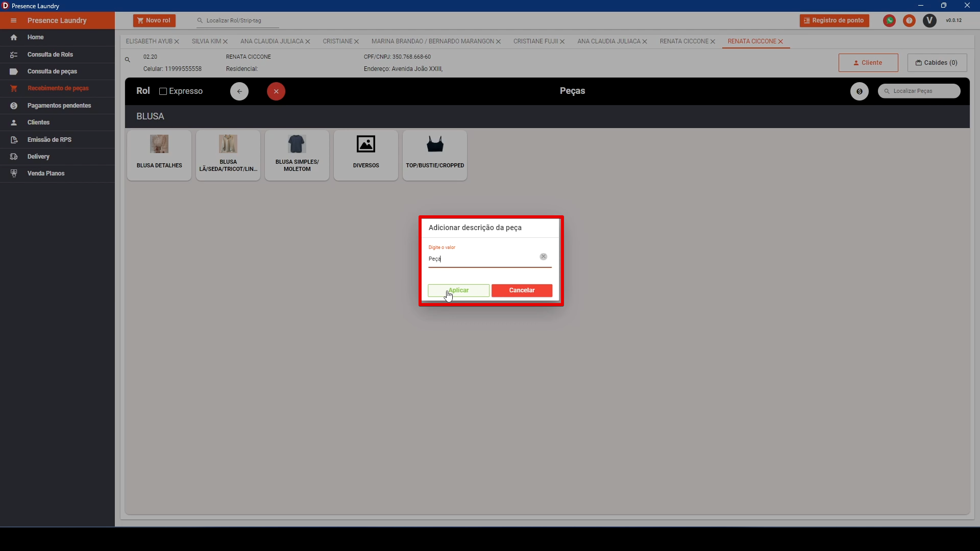This screenshot has width=980, height=551.
Task: Clear the description field with X icon
Action: click(544, 257)
